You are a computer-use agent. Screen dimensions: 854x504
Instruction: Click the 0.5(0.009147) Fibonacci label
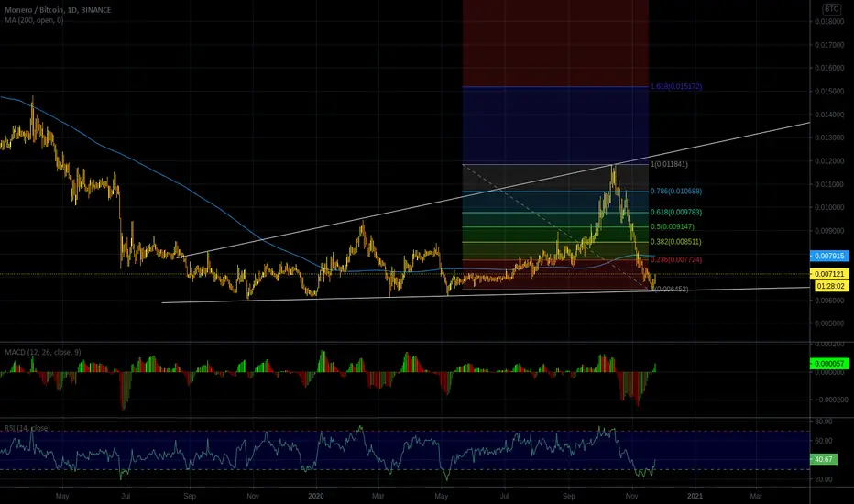coord(672,226)
